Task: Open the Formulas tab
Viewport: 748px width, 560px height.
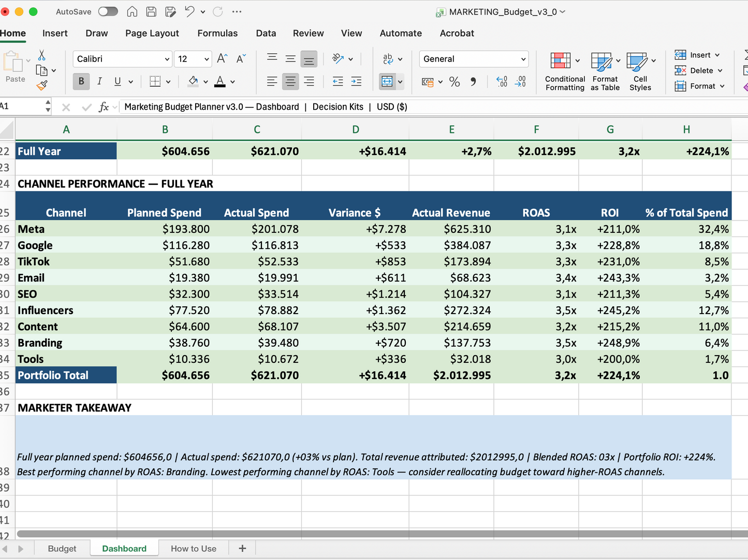Action: (x=217, y=33)
